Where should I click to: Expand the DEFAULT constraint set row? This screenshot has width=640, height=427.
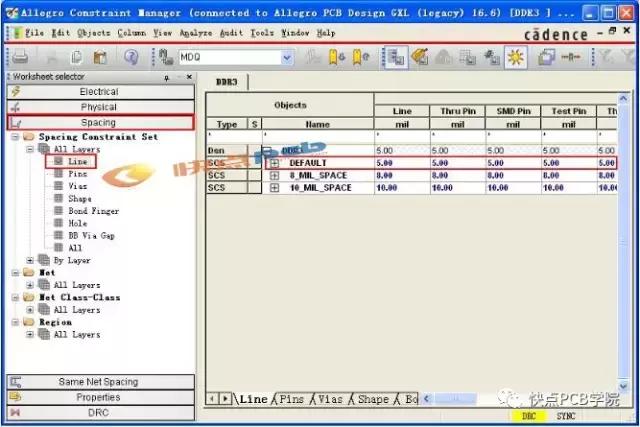274,163
